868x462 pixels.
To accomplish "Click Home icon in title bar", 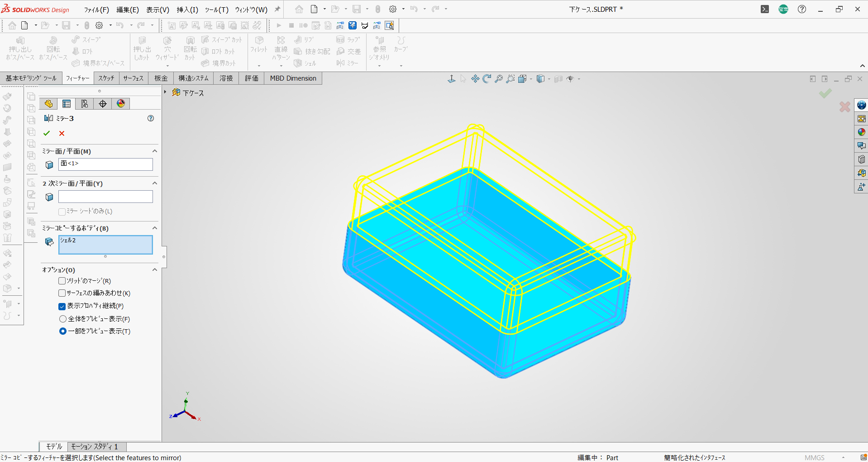I will (299, 9).
